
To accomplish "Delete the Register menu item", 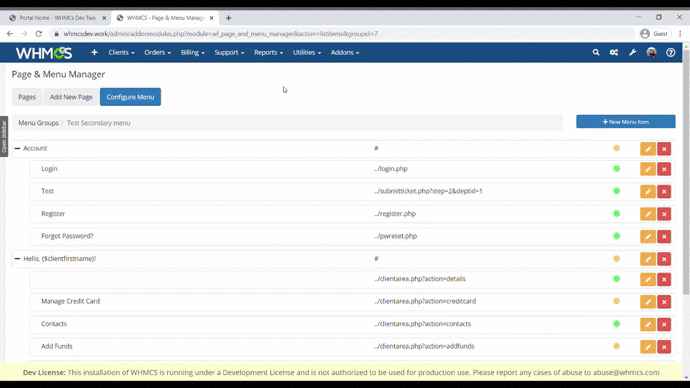I will coord(664,214).
